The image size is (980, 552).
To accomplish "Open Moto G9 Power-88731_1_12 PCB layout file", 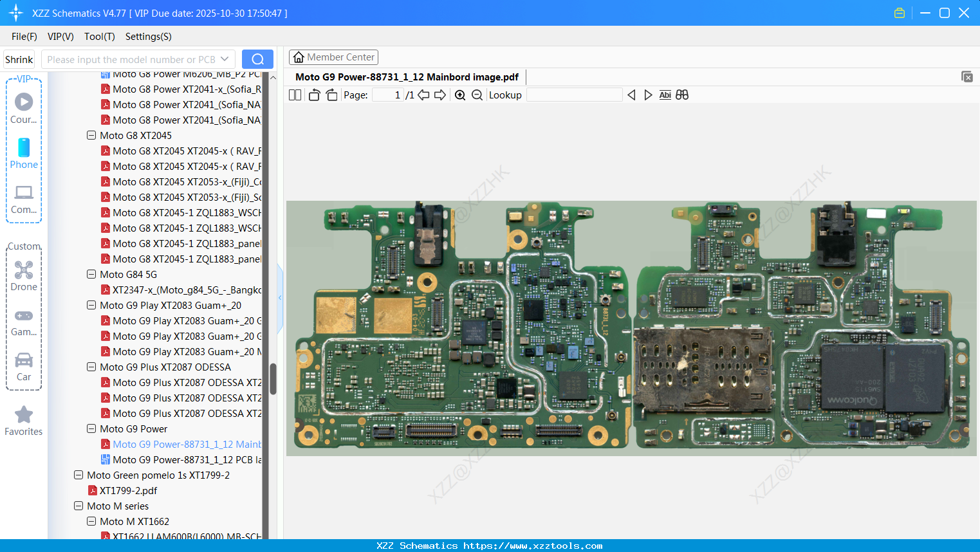I will [187, 460].
